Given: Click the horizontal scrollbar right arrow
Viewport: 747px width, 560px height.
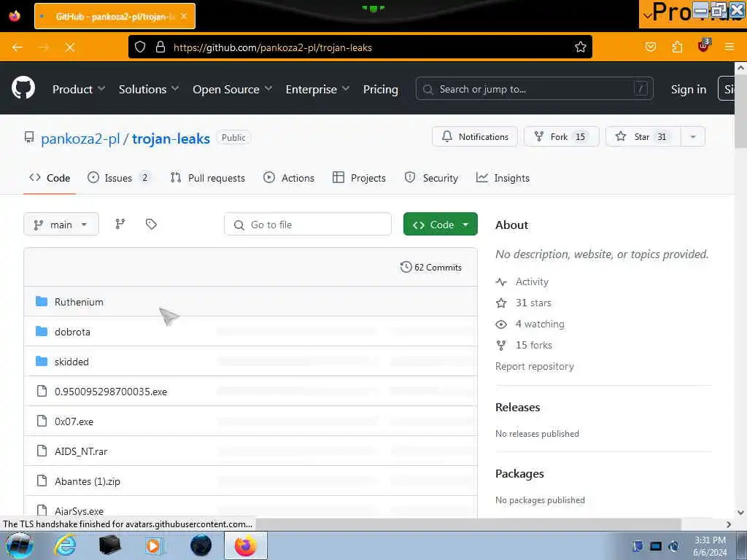Looking at the screenshot, I should pyautogui.click(x=729, y=524).
